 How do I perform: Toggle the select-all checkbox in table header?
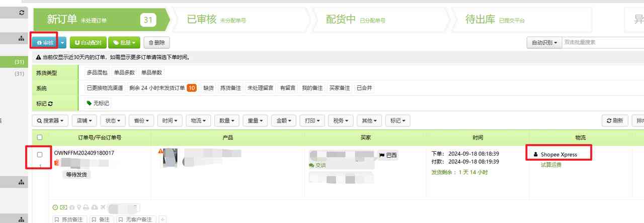(40, 137)
